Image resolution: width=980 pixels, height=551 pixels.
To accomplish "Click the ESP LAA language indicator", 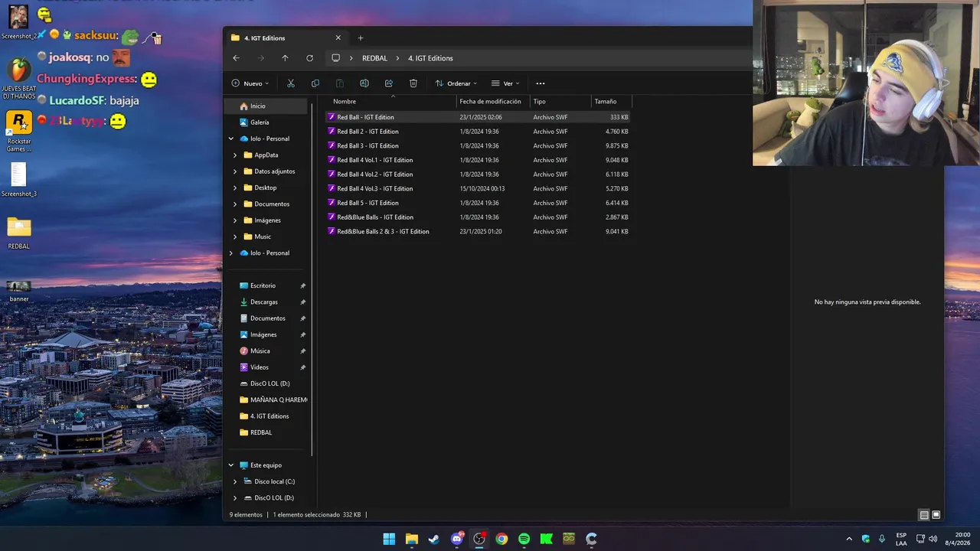I will 901,539.
